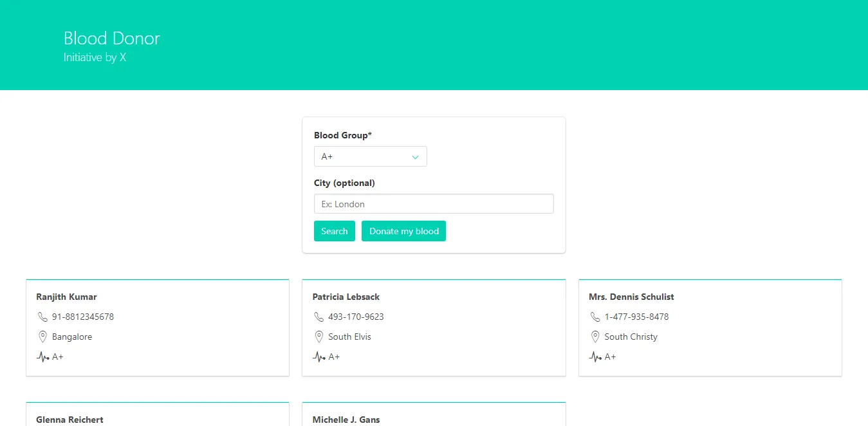The width and height of the screenshot is (868, 426).
Task: Click the pulse icon on Mrs. Dennis Schulist's card
Action: (x=596, y=357)
